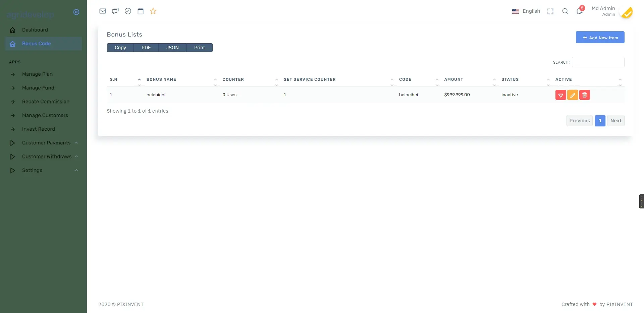Click the arrow icon beside Manage Fund

(13, 88)
